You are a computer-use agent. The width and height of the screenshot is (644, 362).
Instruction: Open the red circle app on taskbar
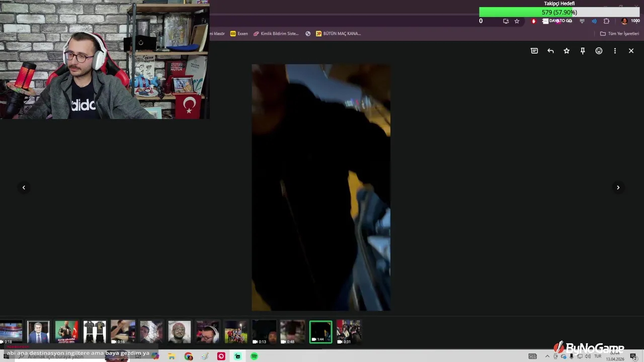click(x=221, y=356)
